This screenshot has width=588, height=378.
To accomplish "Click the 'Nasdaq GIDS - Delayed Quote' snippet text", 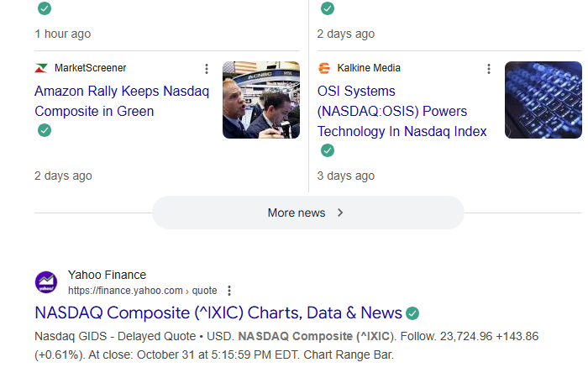I will click(x=115, y=336).
